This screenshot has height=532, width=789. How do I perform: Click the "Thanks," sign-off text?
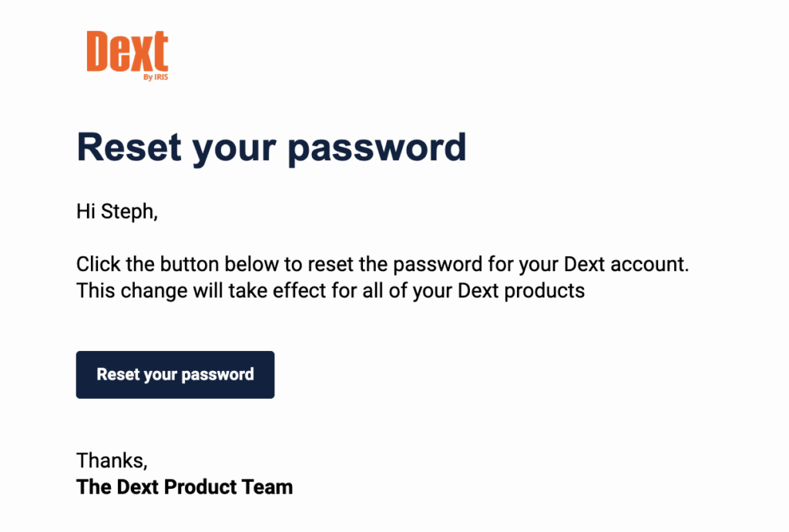click(x=112, y=460)
